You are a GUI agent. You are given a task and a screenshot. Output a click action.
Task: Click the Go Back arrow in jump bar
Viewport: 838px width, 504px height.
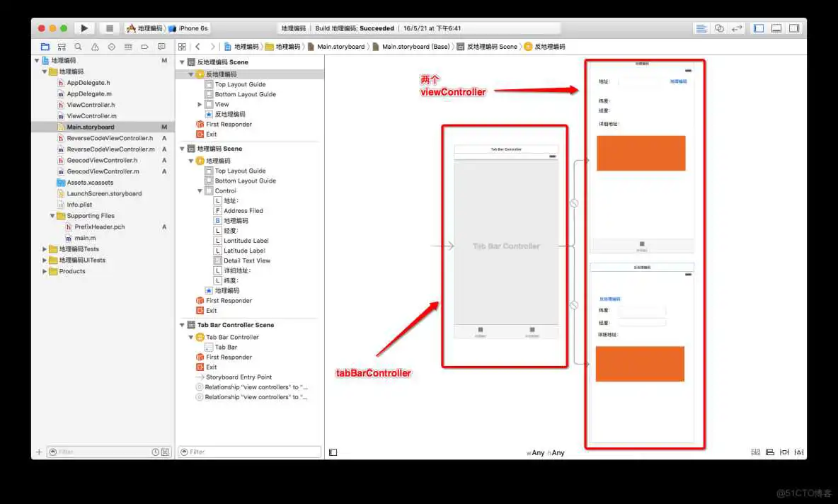tap(197, 47)
